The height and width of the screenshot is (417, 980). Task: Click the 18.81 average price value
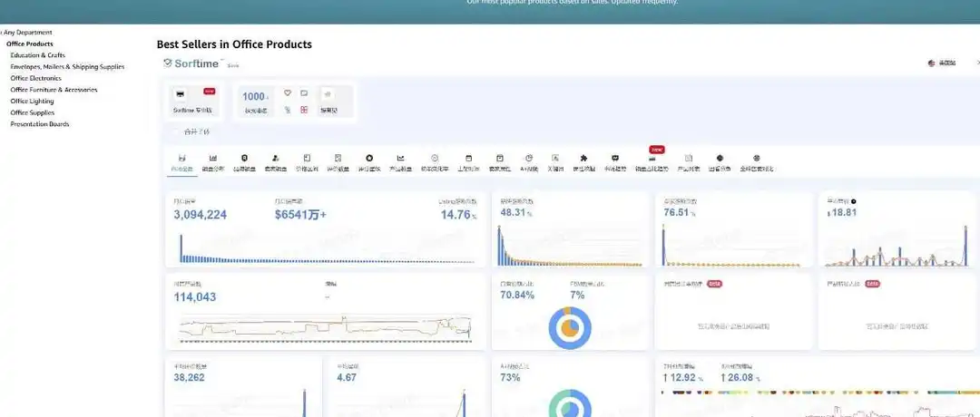[842, 213]
